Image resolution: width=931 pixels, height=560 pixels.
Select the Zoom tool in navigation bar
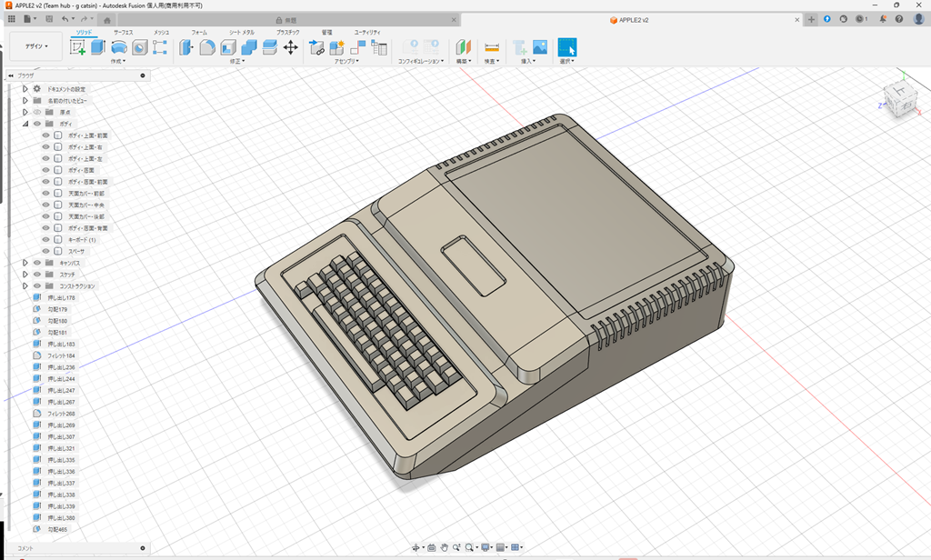pos(456,547)
